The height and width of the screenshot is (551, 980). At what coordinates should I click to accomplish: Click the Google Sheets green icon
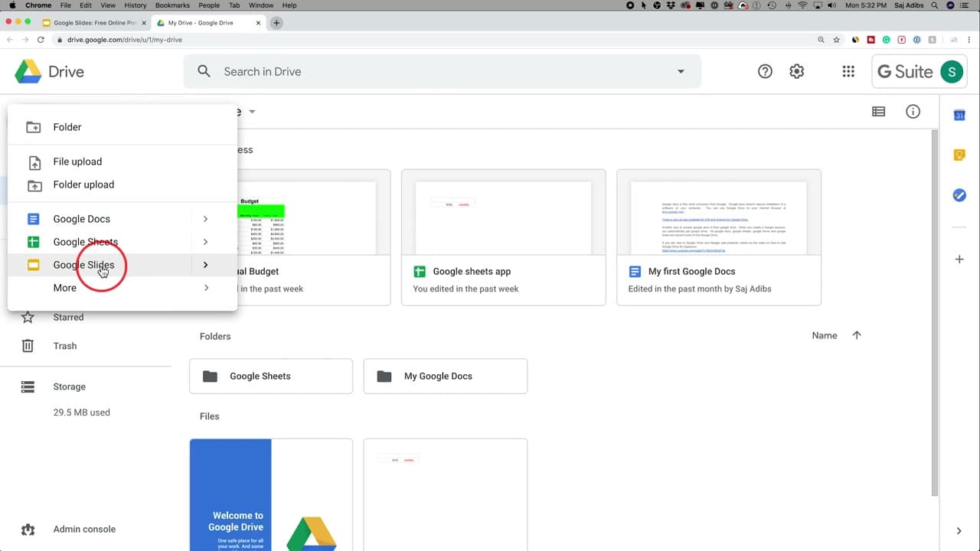(34, 242)
